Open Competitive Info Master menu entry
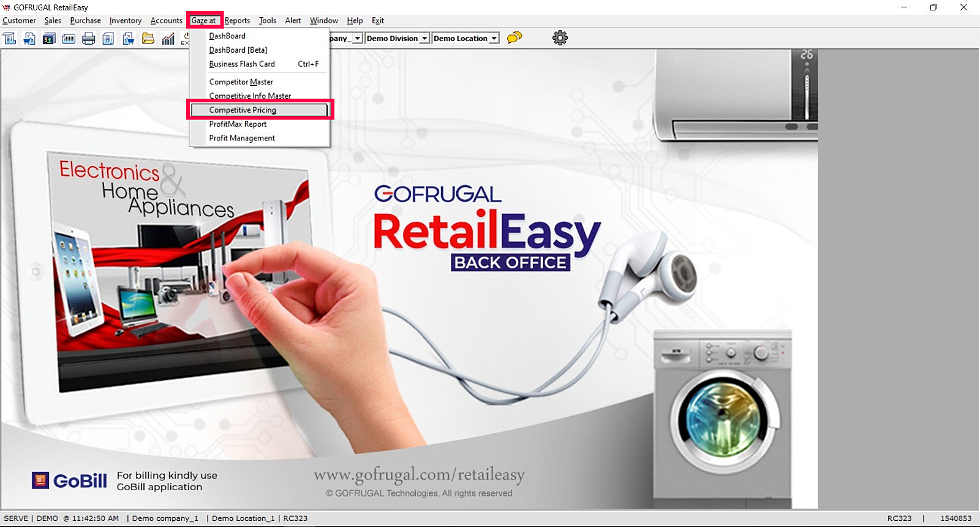980x527 pixels. (260, 96)
